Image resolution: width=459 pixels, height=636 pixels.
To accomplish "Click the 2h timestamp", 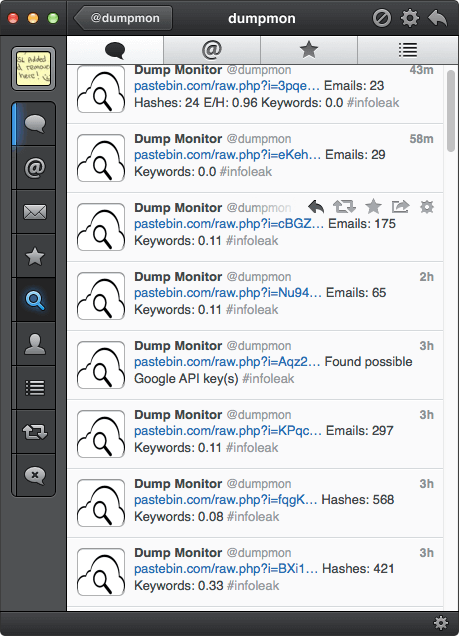I will pyautogui.click(x=427, y=277).
